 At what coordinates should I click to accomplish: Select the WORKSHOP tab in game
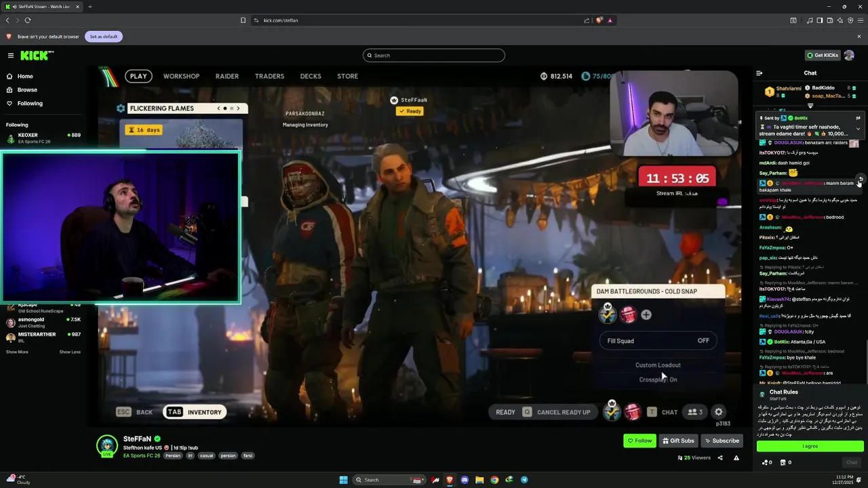(181, 77)
